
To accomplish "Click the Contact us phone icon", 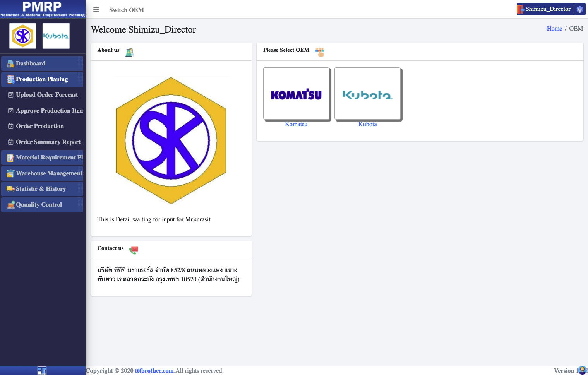I will [134, 250].
